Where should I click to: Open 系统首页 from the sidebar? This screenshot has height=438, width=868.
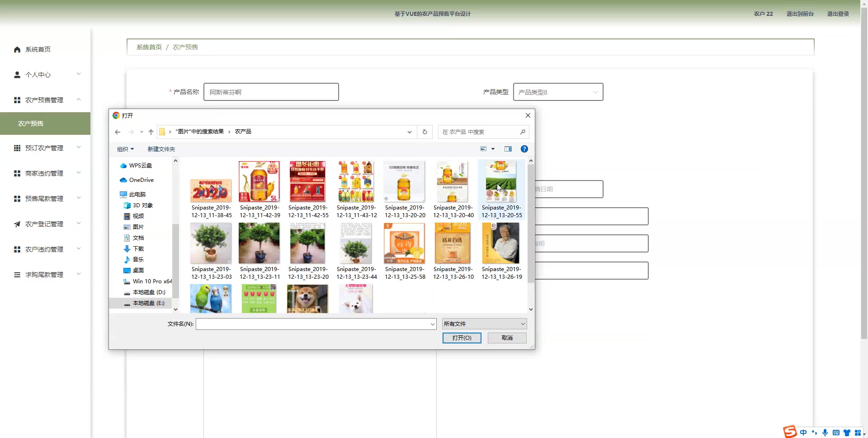[38, 49]
